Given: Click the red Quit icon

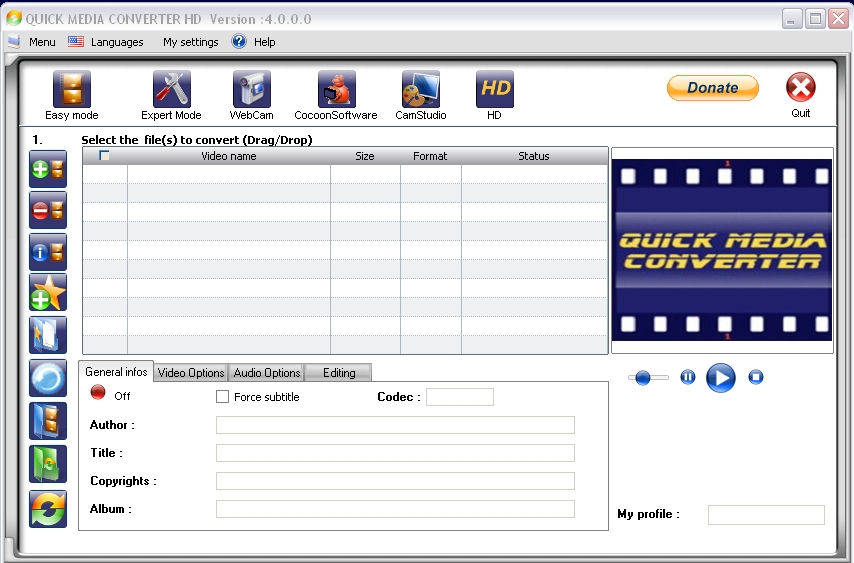Looking at the screenshot, I should (x=801, y=87).
